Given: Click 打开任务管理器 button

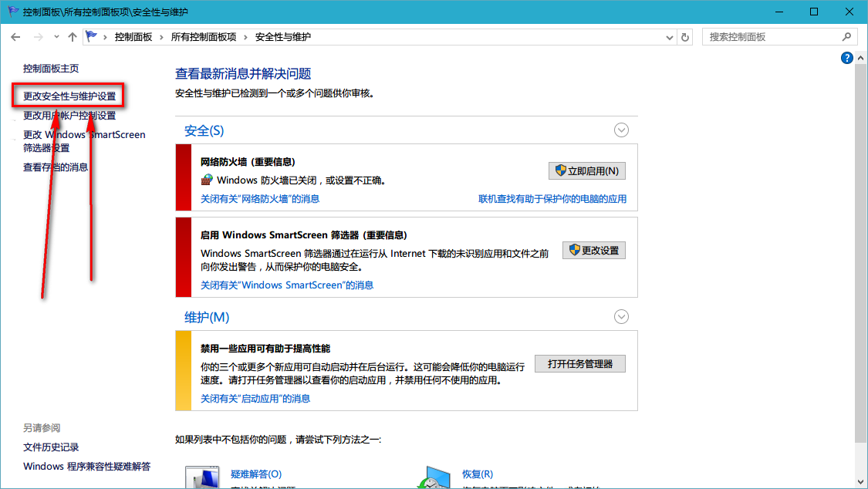Looking at the screenshot, I should (x=580, y=364).
